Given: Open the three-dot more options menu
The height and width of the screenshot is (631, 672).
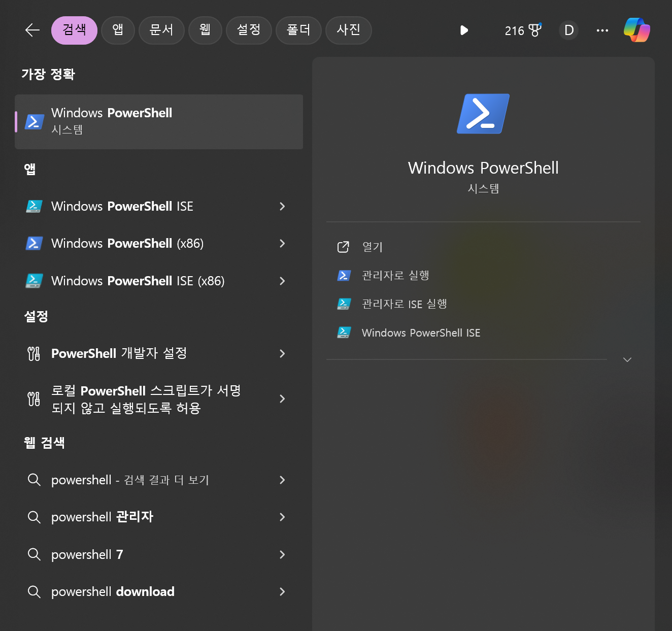Looking at the screenshot, I should 602,30.
